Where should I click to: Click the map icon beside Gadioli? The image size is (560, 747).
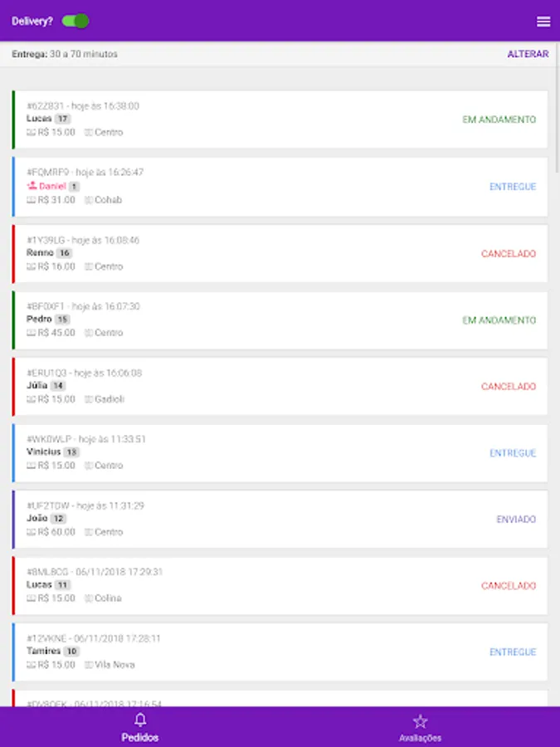pos(88,399)
